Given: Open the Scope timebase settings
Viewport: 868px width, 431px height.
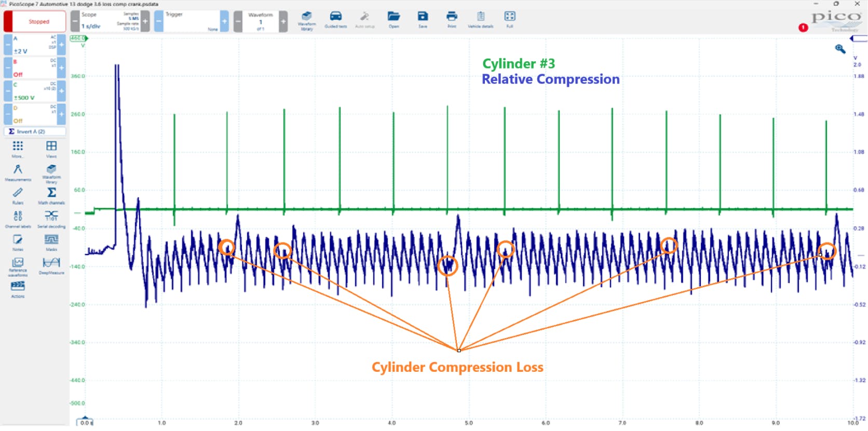Looking at the screenshot, I should click(x=110, y=21).
